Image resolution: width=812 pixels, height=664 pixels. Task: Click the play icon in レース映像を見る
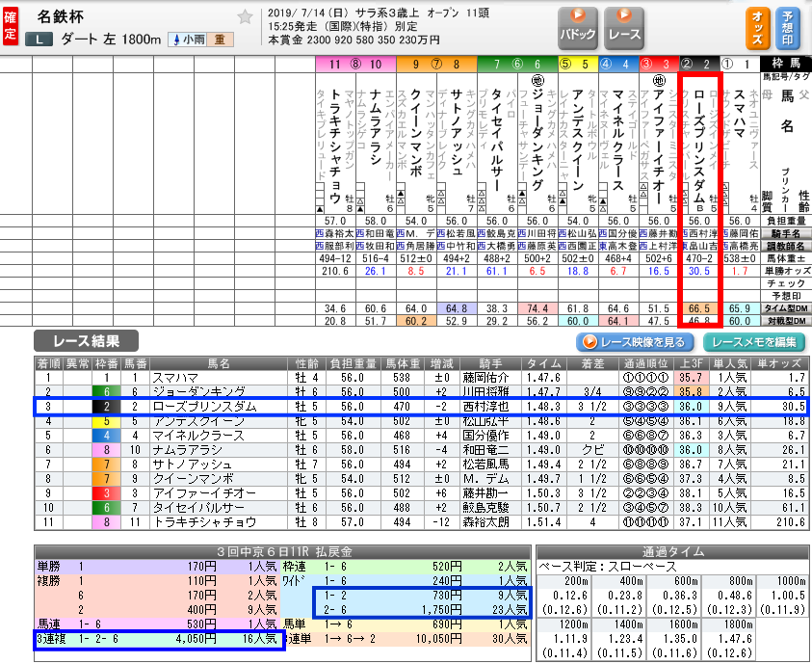[589, 342]
